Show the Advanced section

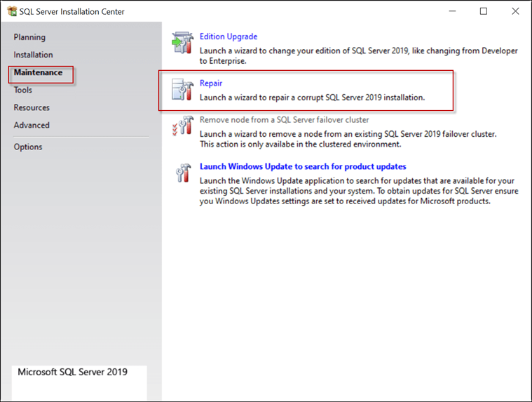[32, 125]
